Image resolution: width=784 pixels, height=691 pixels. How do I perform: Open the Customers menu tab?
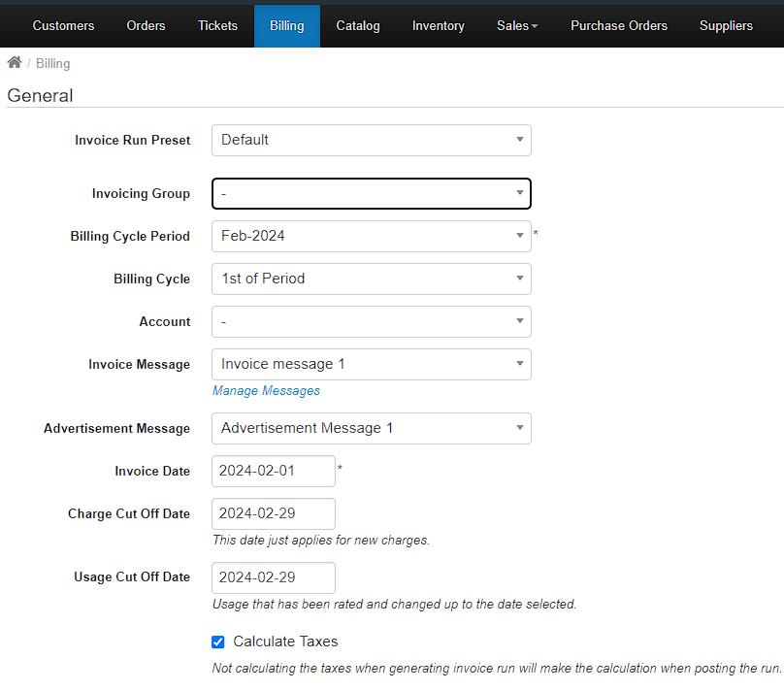coord(63,26)
